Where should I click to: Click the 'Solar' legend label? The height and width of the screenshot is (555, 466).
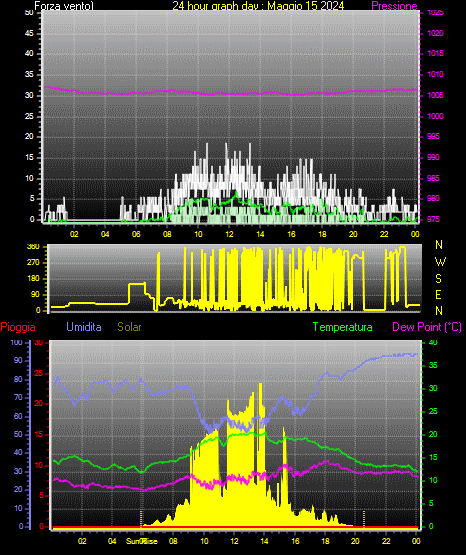click(130, 327)
